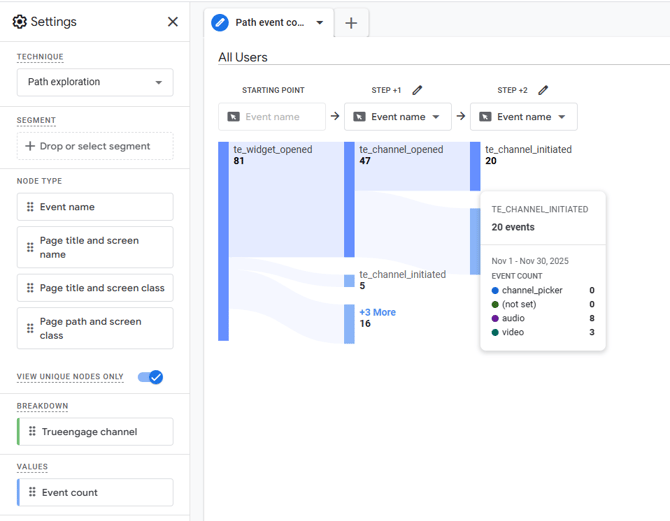Viewport: 670px width, 521px height.
Task: Open Step +1 Event name dropdown
Action: click(397, 117)
